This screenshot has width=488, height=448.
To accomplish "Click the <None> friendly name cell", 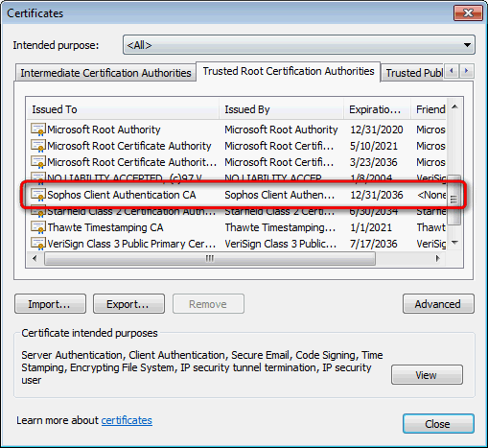I will 431,195.
